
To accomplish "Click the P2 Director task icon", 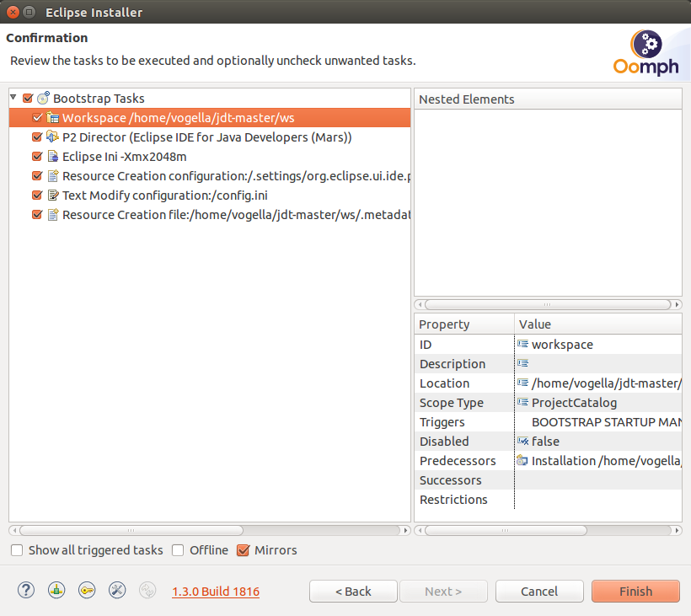I will pyautogui.click(x=53, y=137).
